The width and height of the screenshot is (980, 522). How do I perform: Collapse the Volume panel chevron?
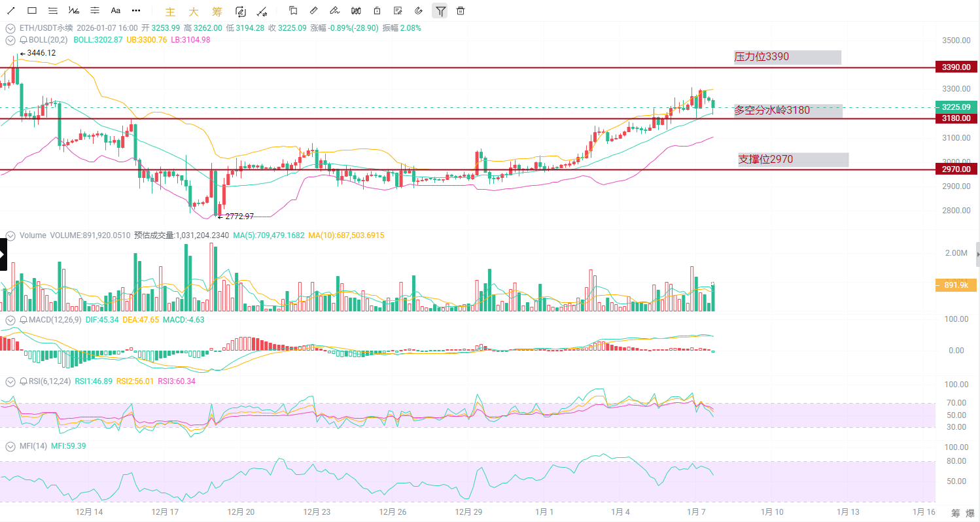click(10, 235)
